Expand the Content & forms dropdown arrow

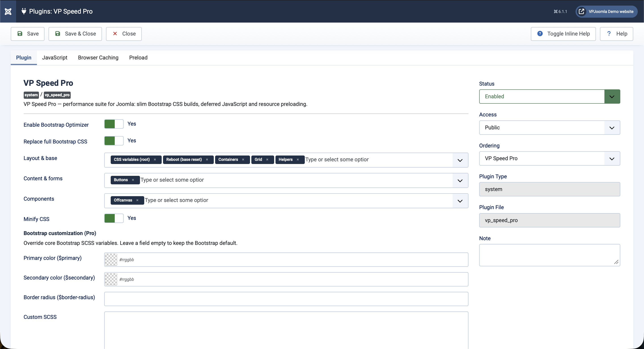pos(460,181)
